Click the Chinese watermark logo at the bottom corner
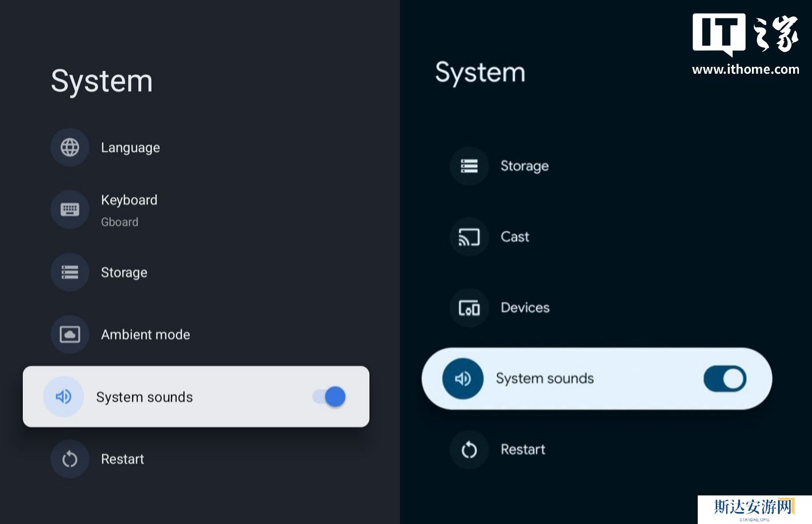 pos(754,508)
